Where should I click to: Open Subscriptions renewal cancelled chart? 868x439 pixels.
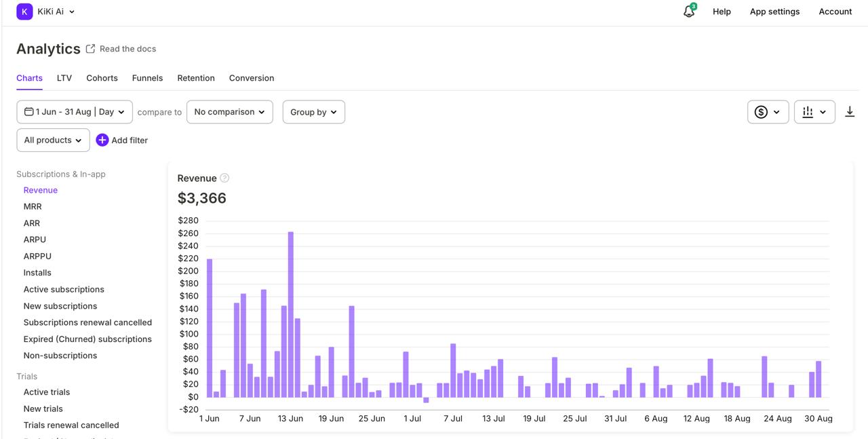pos(87,322)
